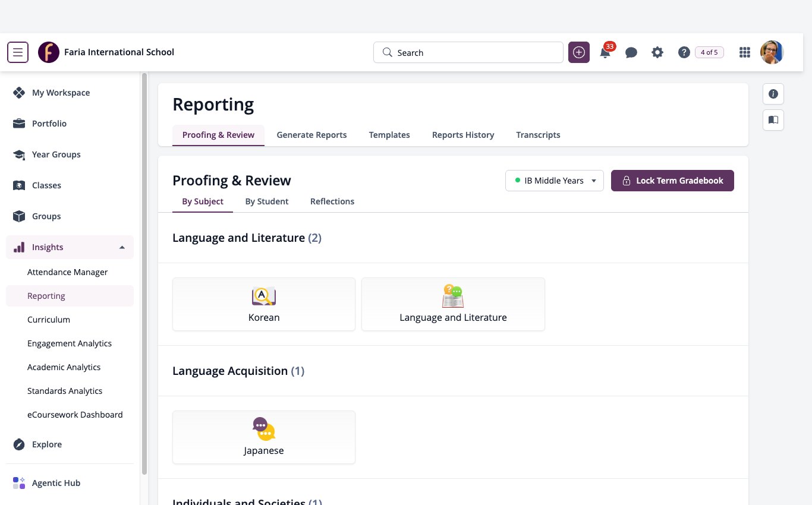
Task: Click the info icon on right panel
Action: (773, 94)
